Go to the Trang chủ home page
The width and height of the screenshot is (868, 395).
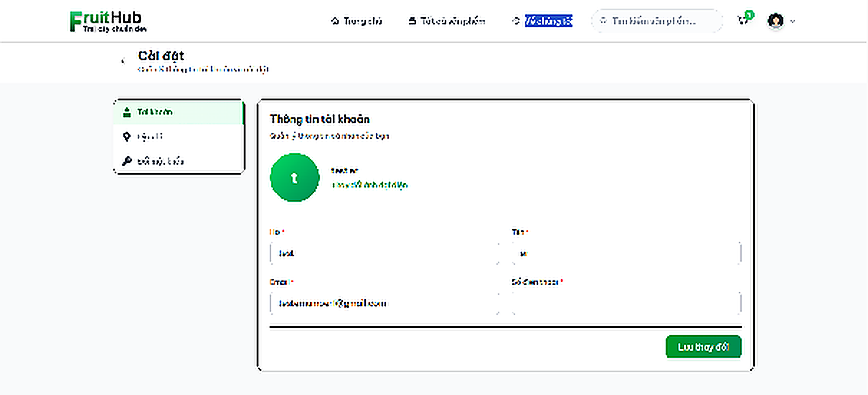pos(356,21)
